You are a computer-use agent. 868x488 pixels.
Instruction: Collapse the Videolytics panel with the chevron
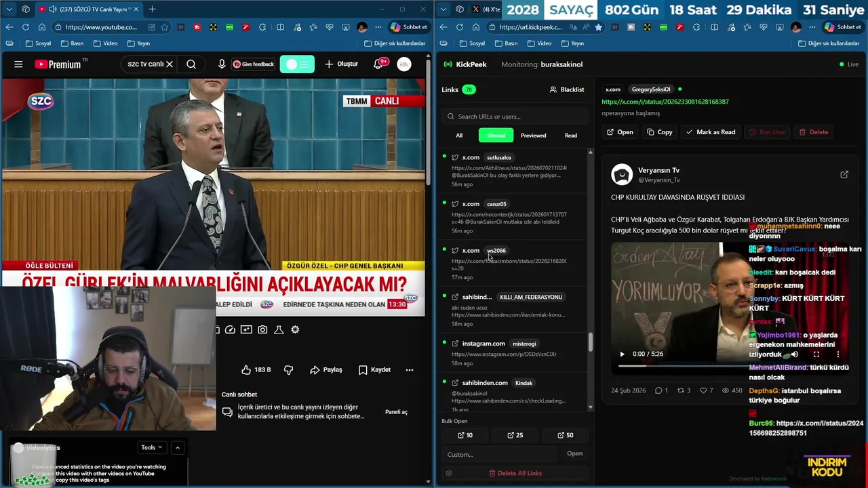click(178, 448)
